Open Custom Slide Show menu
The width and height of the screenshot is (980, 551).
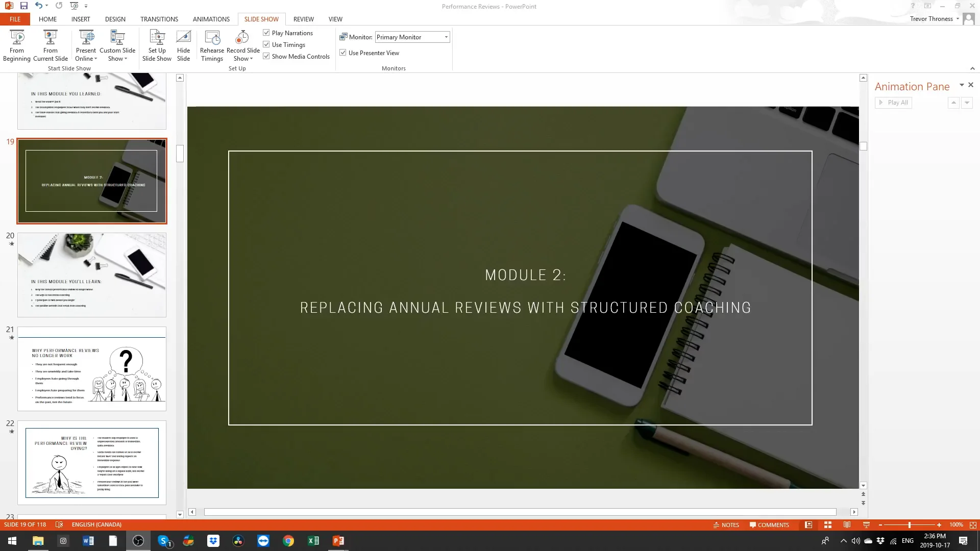[117, 45]
